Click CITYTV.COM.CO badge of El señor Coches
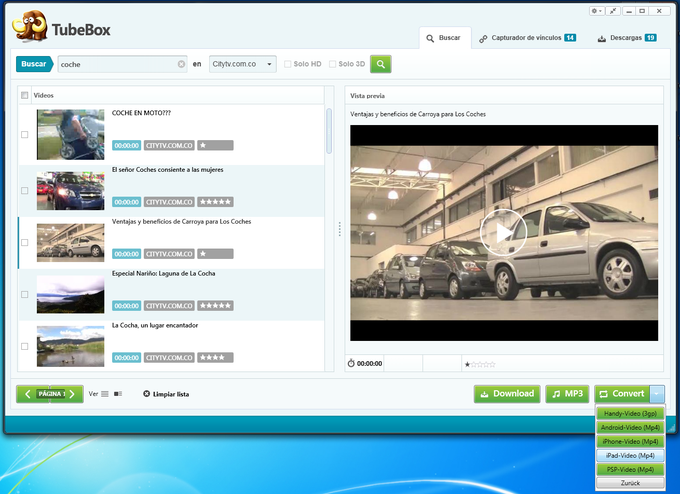The image size is (680, 494). point(169,202)
